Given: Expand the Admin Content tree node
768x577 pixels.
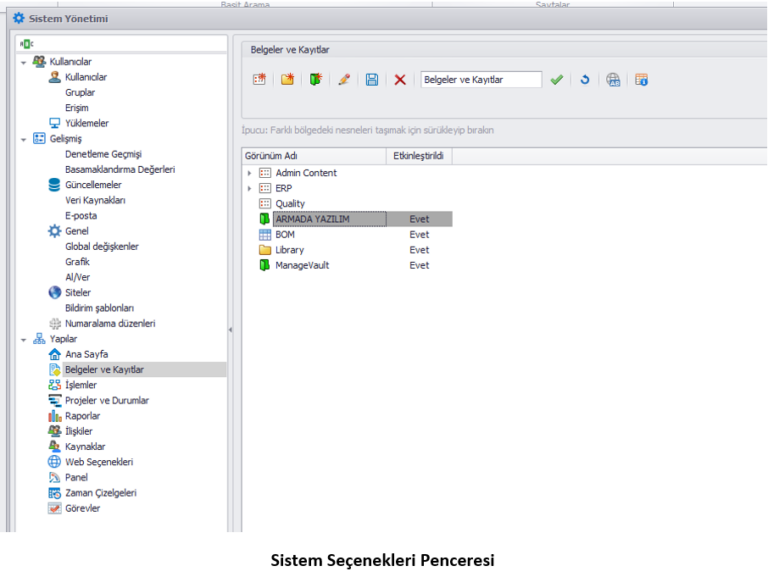Looking at the screenshot, I should tap(250, 173).
